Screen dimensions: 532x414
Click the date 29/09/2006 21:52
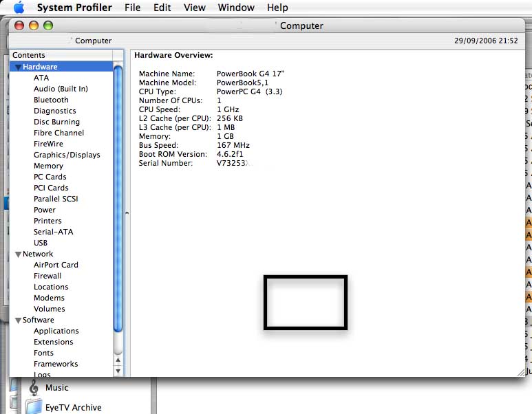(486, 41)
